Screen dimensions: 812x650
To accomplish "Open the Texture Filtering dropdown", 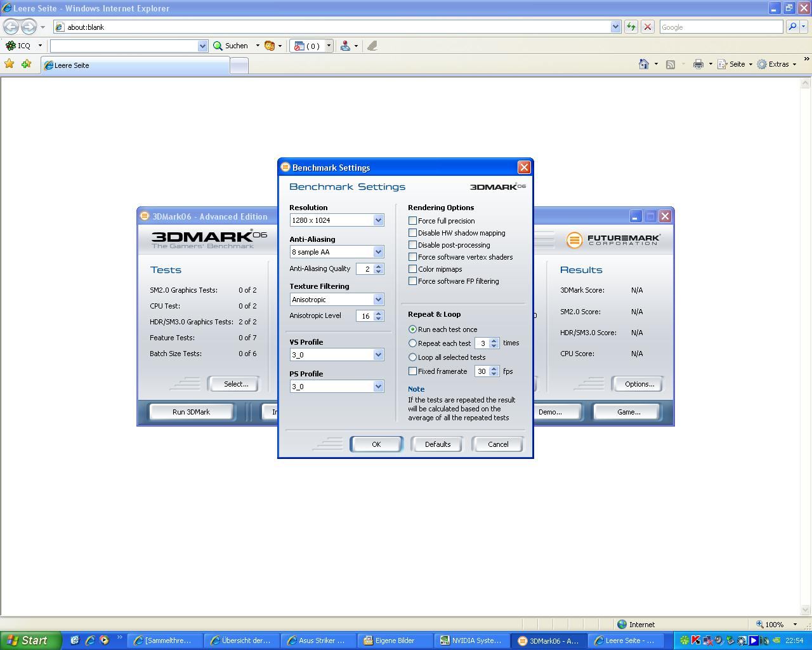I will pos(378,299).
